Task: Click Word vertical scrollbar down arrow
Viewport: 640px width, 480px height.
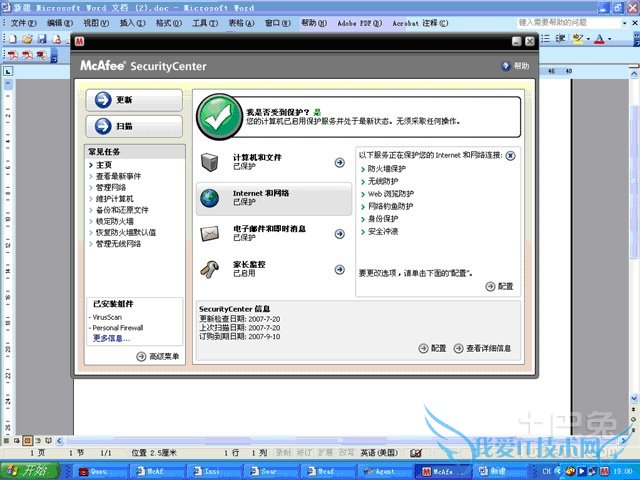Action: tap(633, 398)
